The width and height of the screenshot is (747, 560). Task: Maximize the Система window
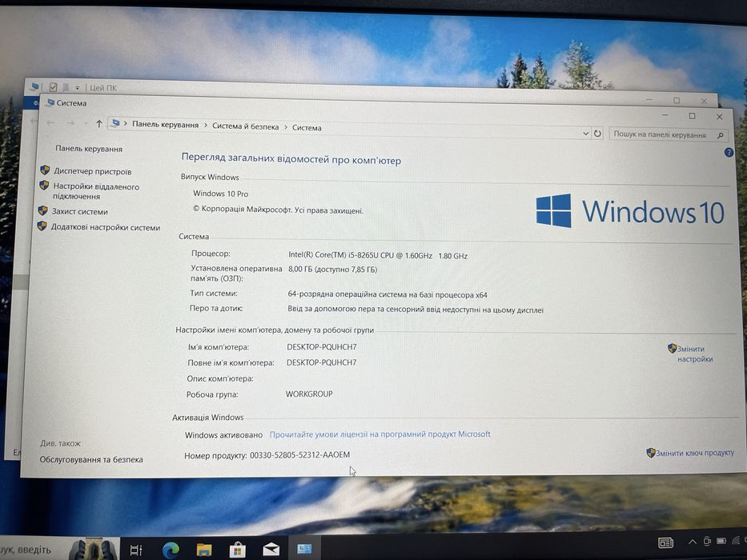(x=693, y=116)
